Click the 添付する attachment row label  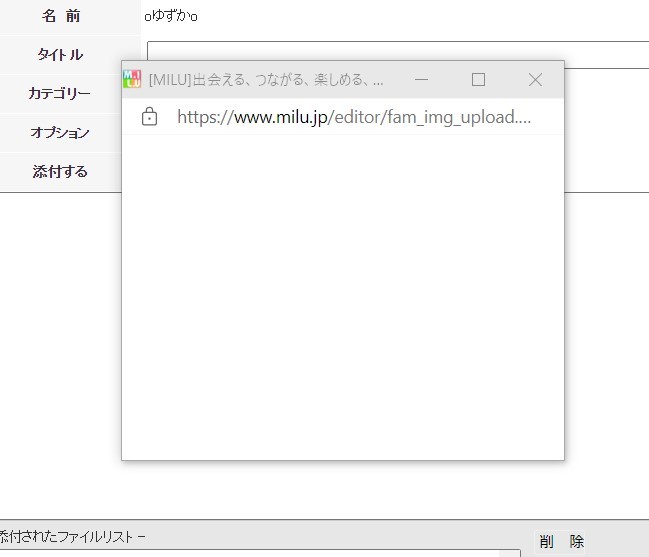[x=60, y=172]
